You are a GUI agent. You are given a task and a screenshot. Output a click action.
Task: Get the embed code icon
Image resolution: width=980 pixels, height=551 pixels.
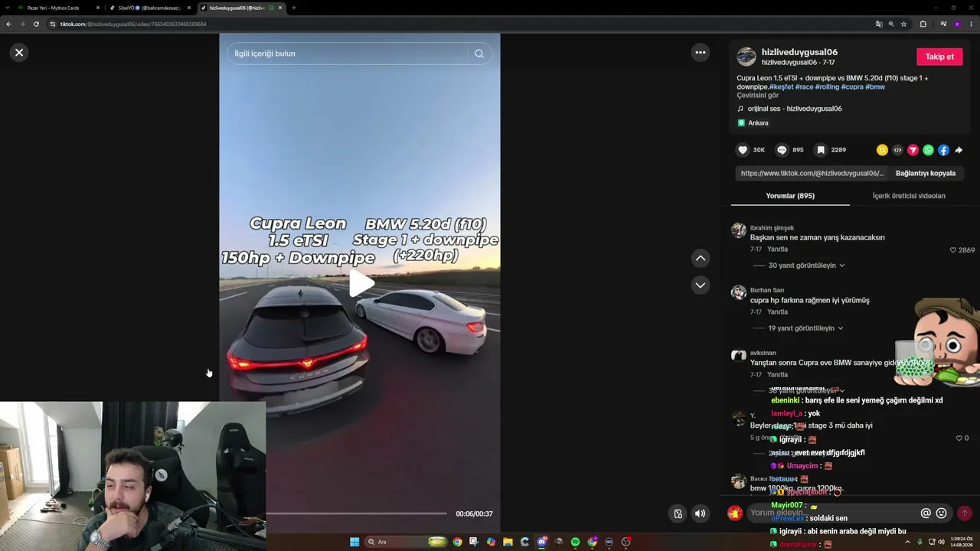point(897,150)
